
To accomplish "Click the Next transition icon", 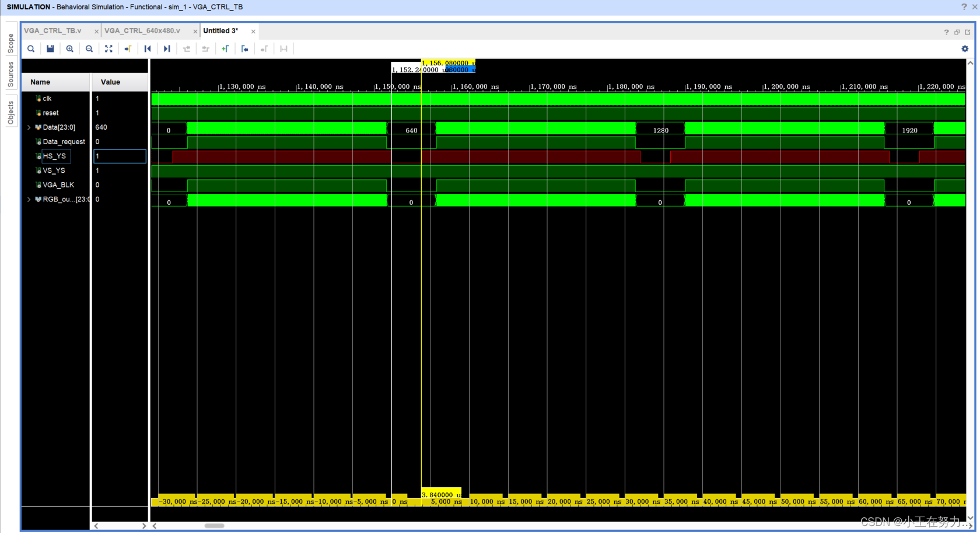I will (x=206, y=49).
